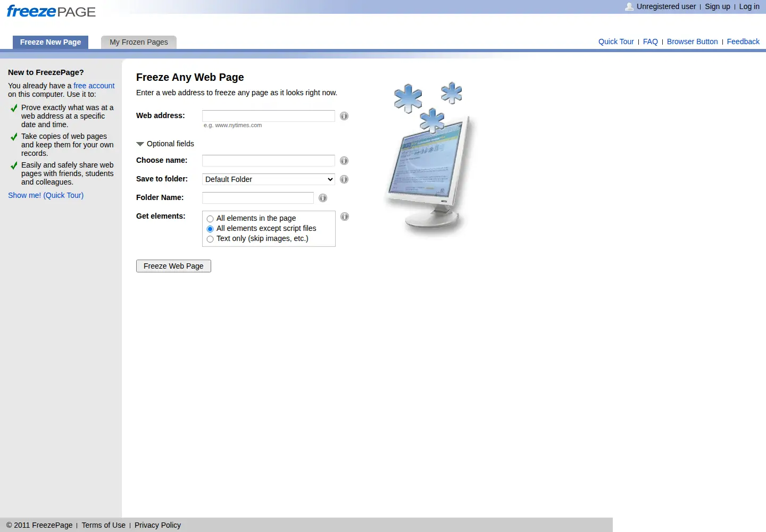Open Terms of Use in footer

[104, 525]
